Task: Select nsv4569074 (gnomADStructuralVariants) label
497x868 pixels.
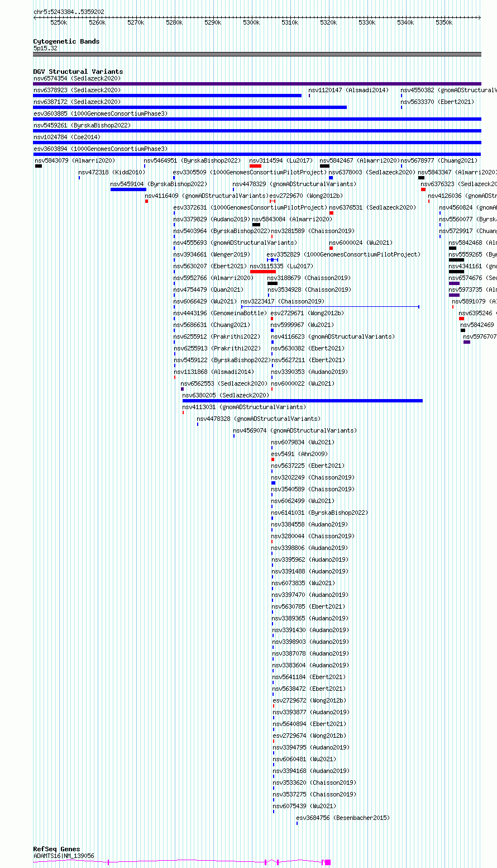Action: (x=294, y=430)
